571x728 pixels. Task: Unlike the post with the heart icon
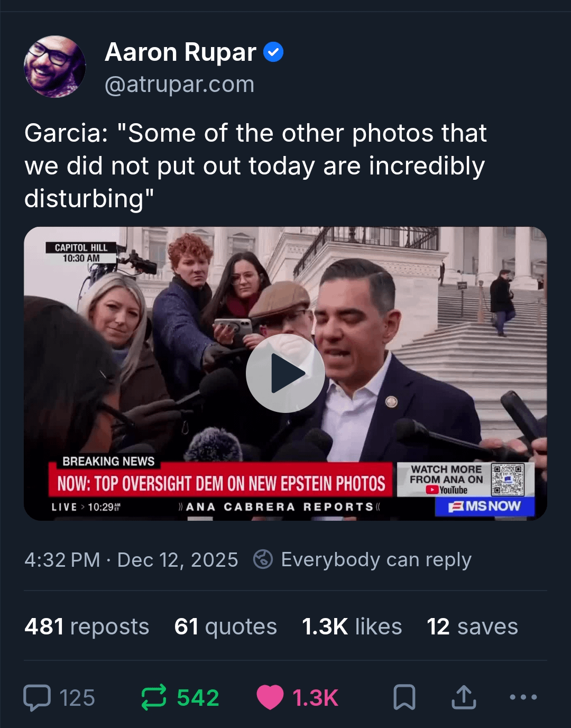coord(270,697)
